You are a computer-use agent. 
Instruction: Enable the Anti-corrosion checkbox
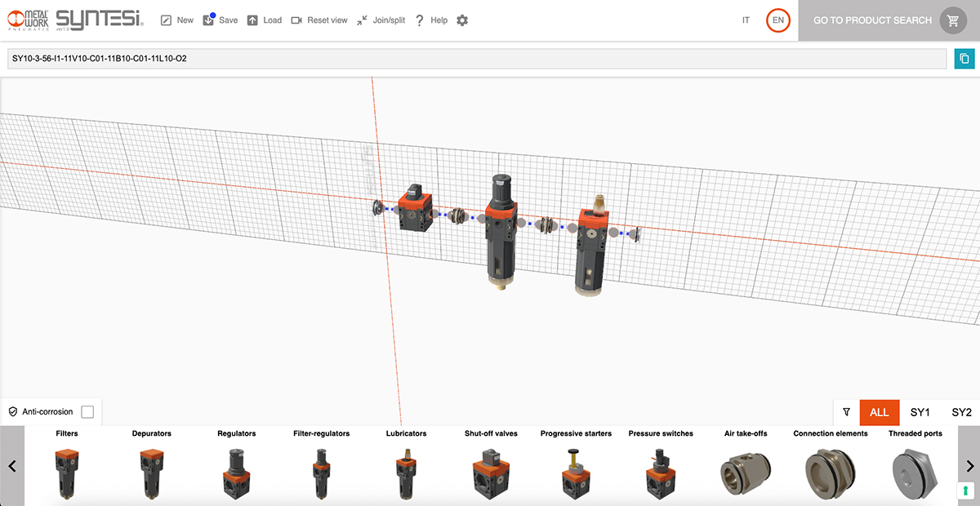(x=87, y=412)
